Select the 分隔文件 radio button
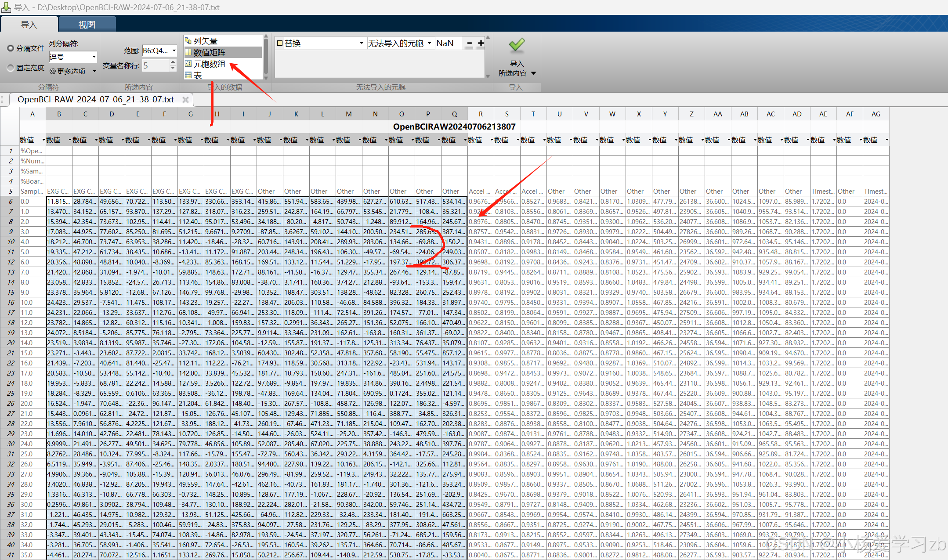 click(x=11, y=48)
